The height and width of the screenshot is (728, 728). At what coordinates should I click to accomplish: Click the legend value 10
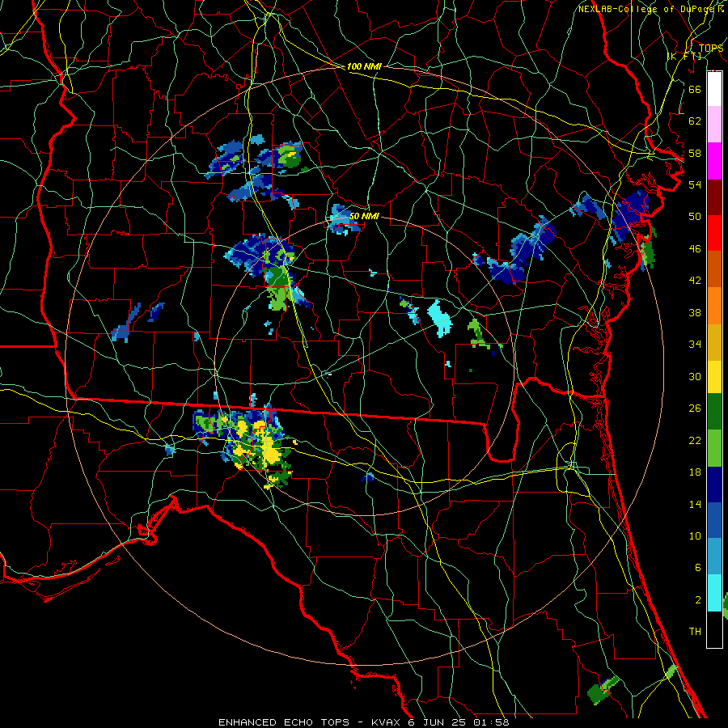[695, 535]
